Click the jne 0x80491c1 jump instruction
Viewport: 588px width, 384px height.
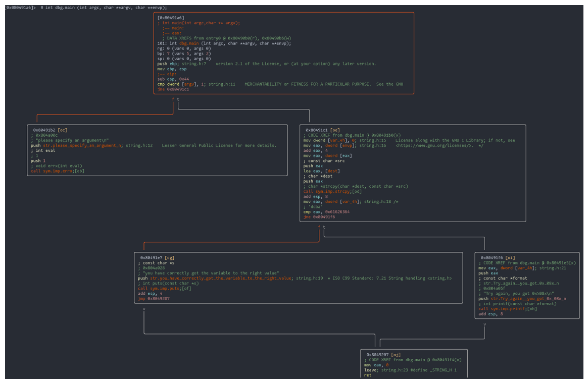click(x=173, y=89)
